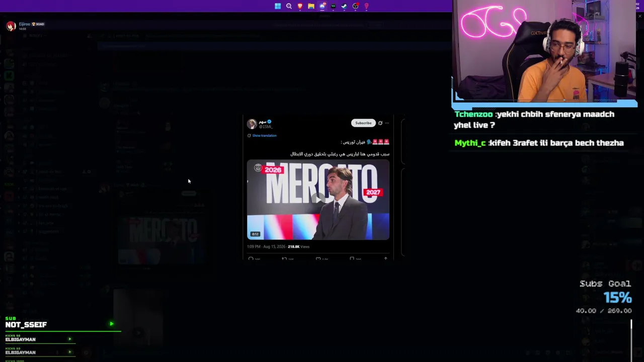Open the dark green-logo app beside Discord
The height and width of the screenshot is (362, 644).
click(x=333, y=6)
